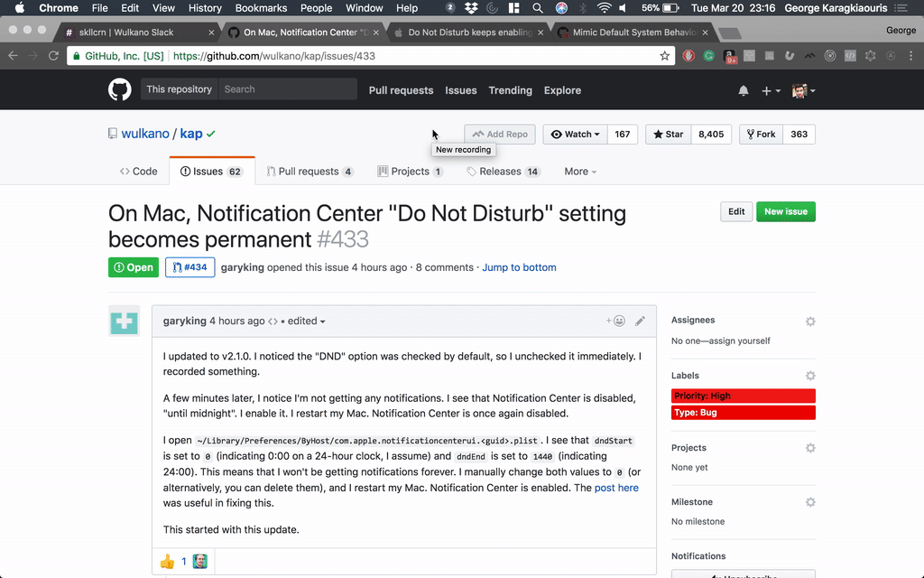Open the double-chevron extension icon
924x578 pixels.
point(810,56)
